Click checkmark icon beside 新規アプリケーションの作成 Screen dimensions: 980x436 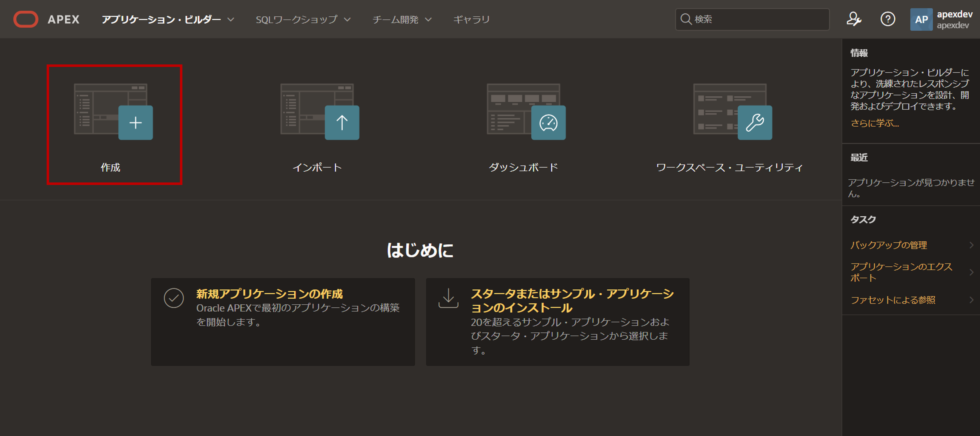click(x=174, y=298)
